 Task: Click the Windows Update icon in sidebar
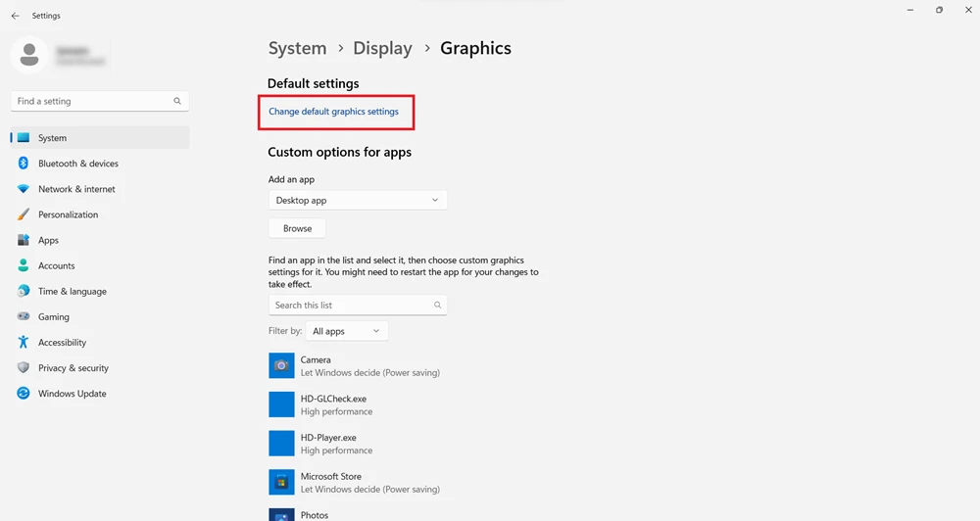pos(24,393)
